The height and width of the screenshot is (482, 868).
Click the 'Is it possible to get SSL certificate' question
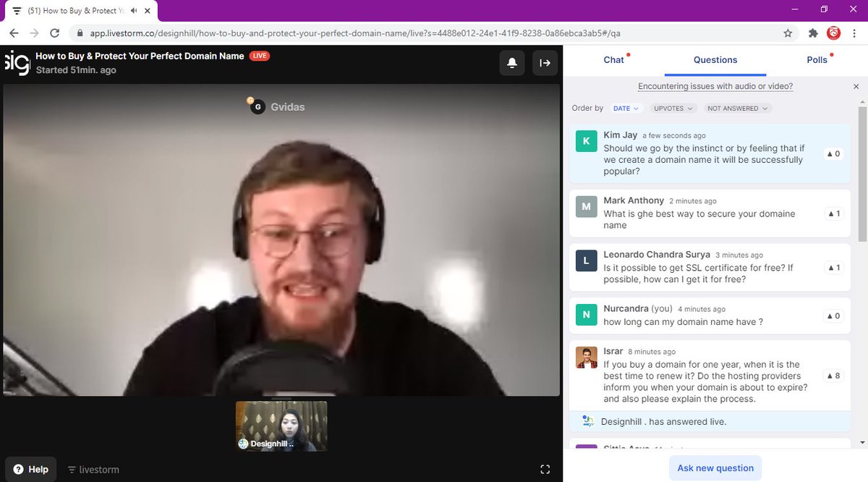click(699, 274)
